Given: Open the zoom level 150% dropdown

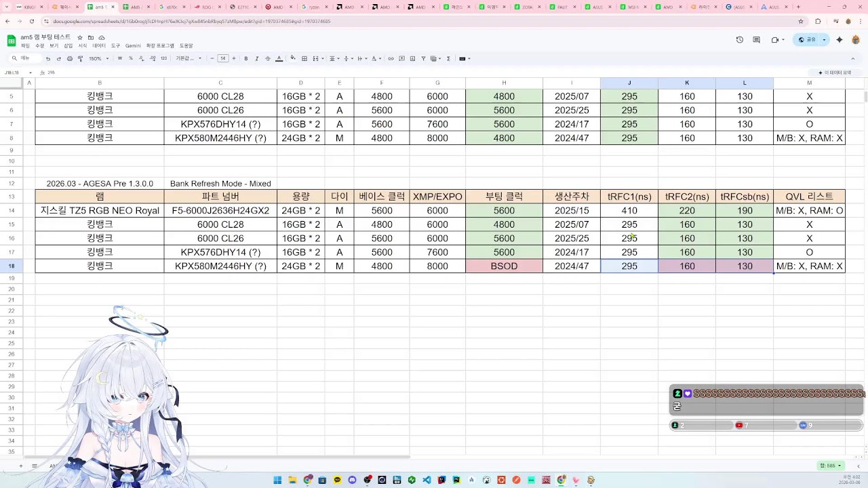Looking at the screenshot, I should coord(98,58).
